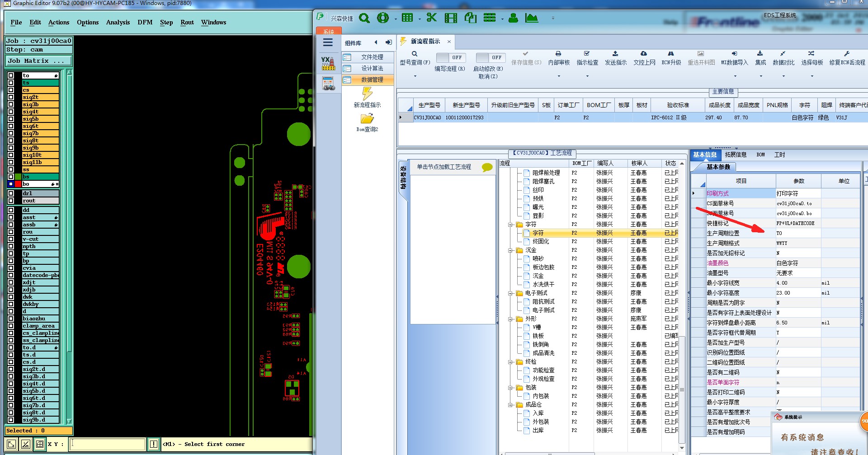This screenshot has height=455, width=868.
Task: Click the green magnifier search icon
Action: pyautogui.click(x=364, y=18)
